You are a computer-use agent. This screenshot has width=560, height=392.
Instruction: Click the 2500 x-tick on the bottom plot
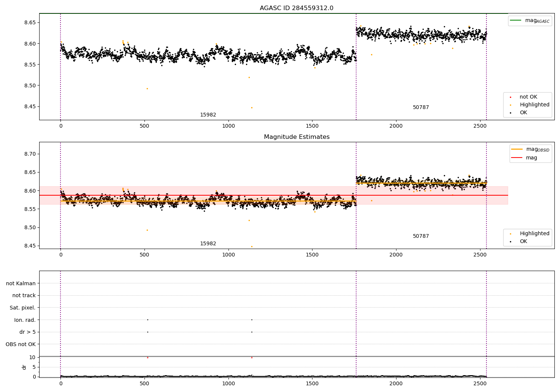tap(480, 383)
